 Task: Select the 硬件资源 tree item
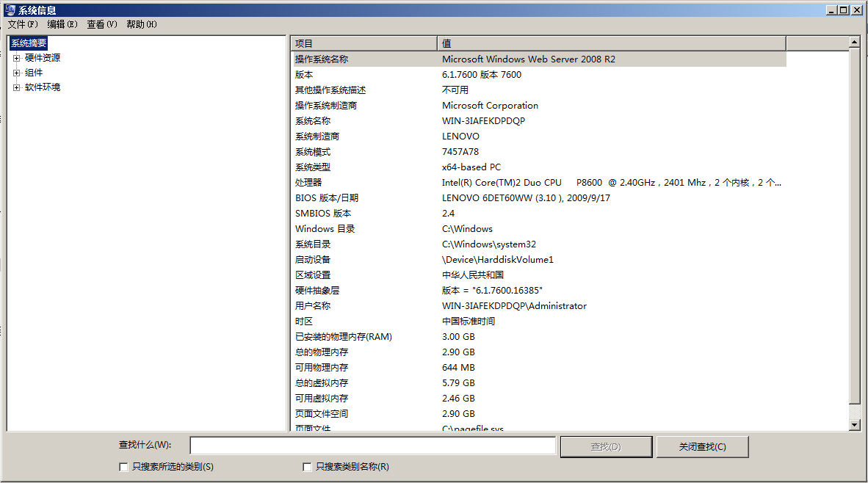click(43, 57)
